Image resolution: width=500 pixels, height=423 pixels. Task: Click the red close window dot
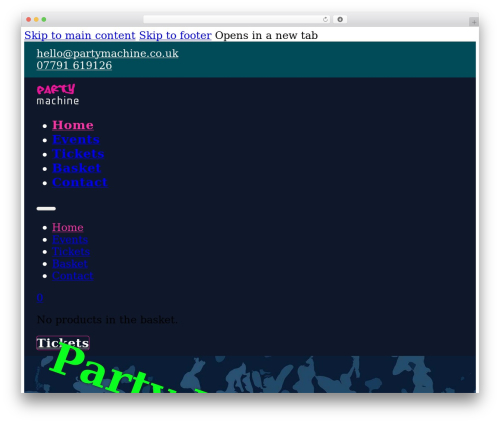pos(29,20)
